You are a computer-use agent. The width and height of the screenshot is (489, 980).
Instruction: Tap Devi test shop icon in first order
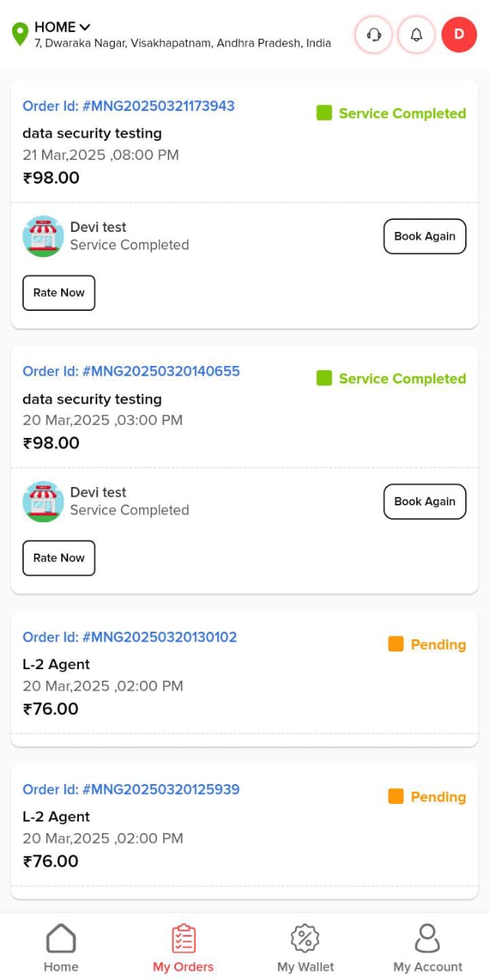[x=43, y=236]
